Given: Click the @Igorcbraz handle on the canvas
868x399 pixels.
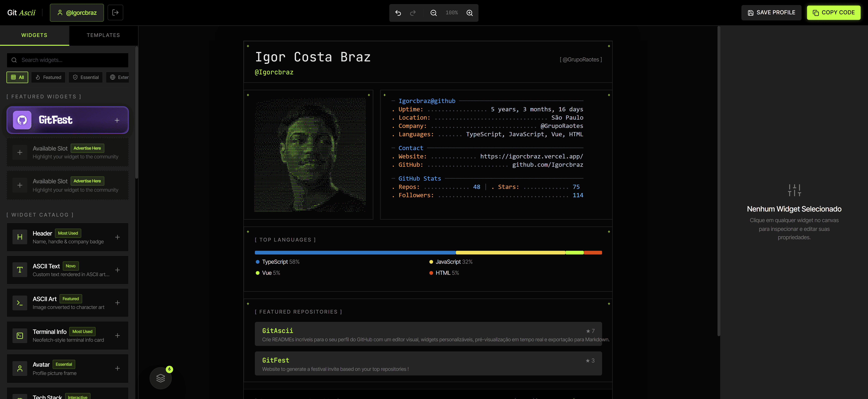Looking at the screenshot, I should (274, 72).
